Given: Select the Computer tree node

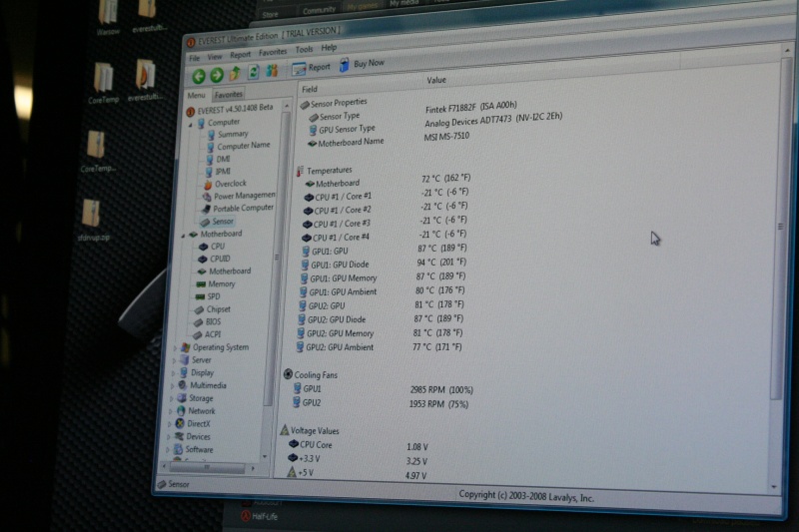Looking at the screenshot, I should (x=218, y=122).
